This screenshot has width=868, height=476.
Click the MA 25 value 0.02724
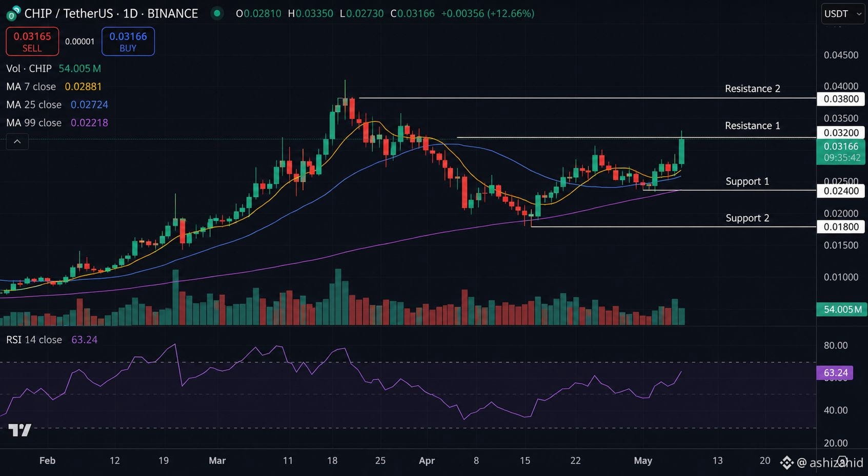[x=89, y=105]
